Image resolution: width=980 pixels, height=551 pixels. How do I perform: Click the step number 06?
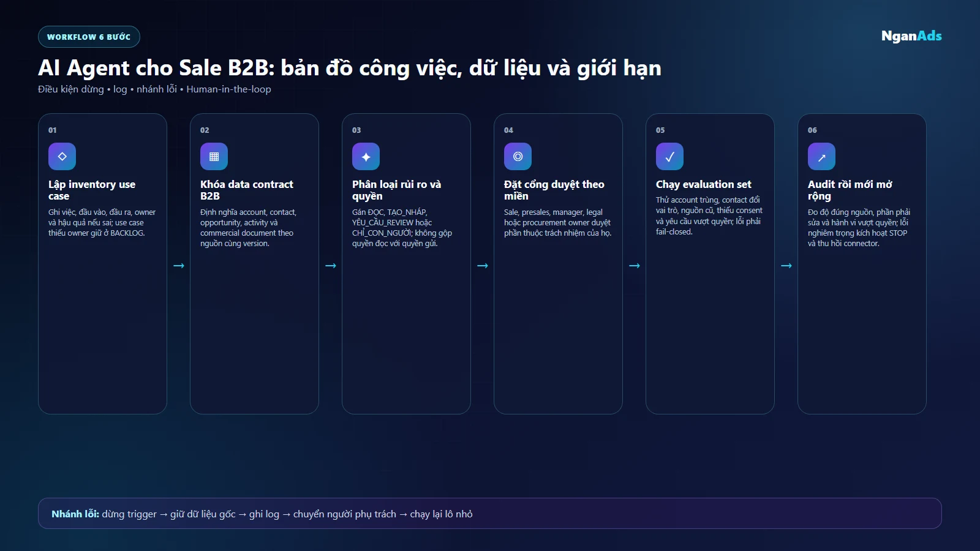pyautogui.click(x=812, y=130)
